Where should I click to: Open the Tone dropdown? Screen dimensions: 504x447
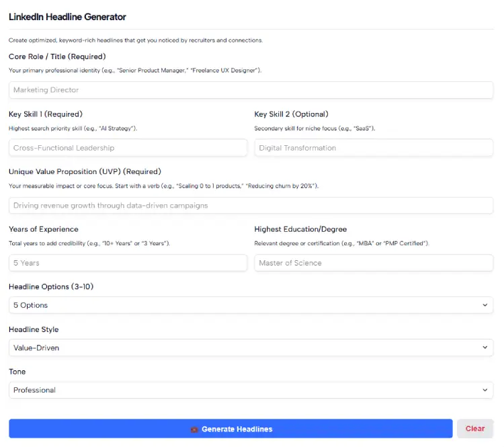(251, 390)
